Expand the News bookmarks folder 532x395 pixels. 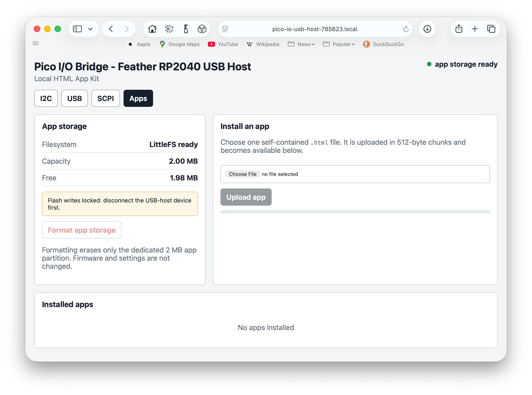pos(301,44)
